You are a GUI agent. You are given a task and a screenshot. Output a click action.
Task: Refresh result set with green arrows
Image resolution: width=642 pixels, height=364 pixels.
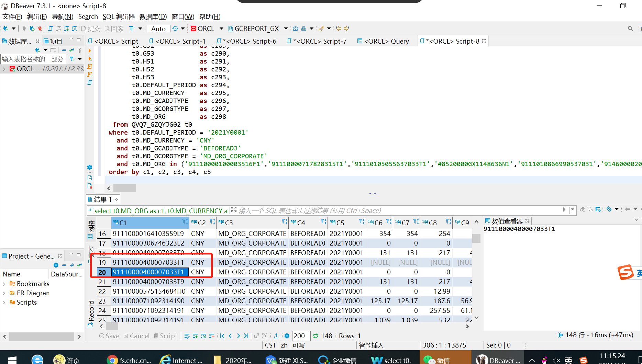pos(315,336)
